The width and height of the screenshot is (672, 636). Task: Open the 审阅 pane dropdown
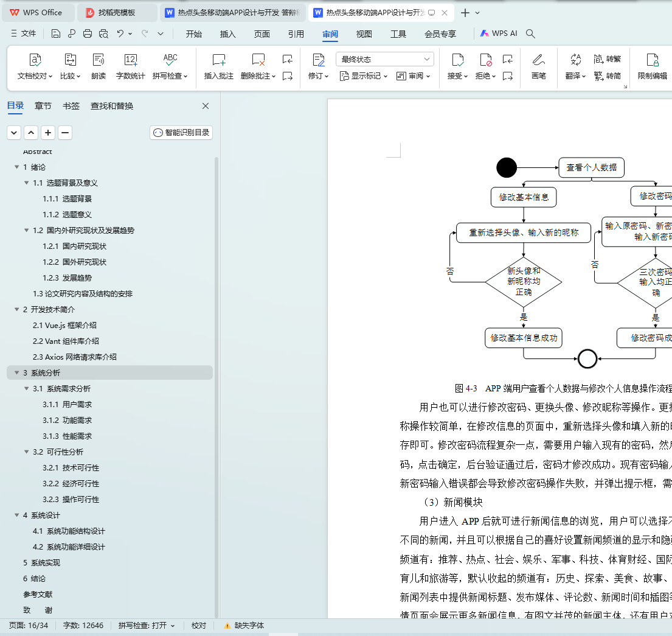click(x=413, y=76)
